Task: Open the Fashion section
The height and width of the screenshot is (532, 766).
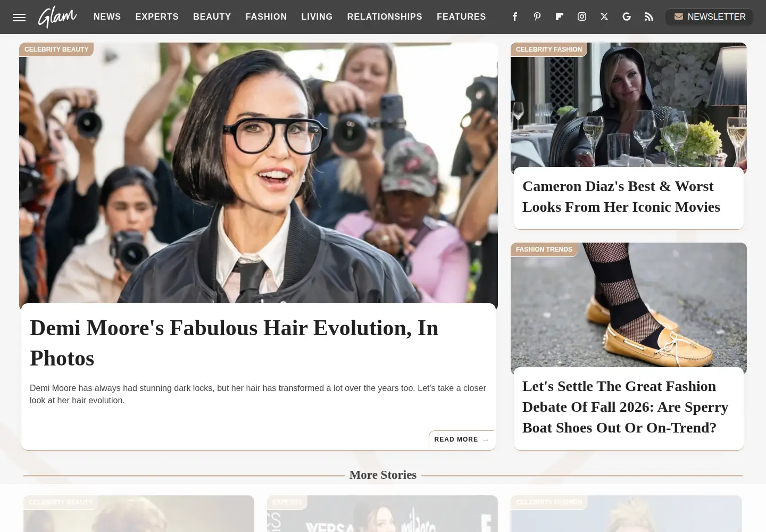Action: 267,17
